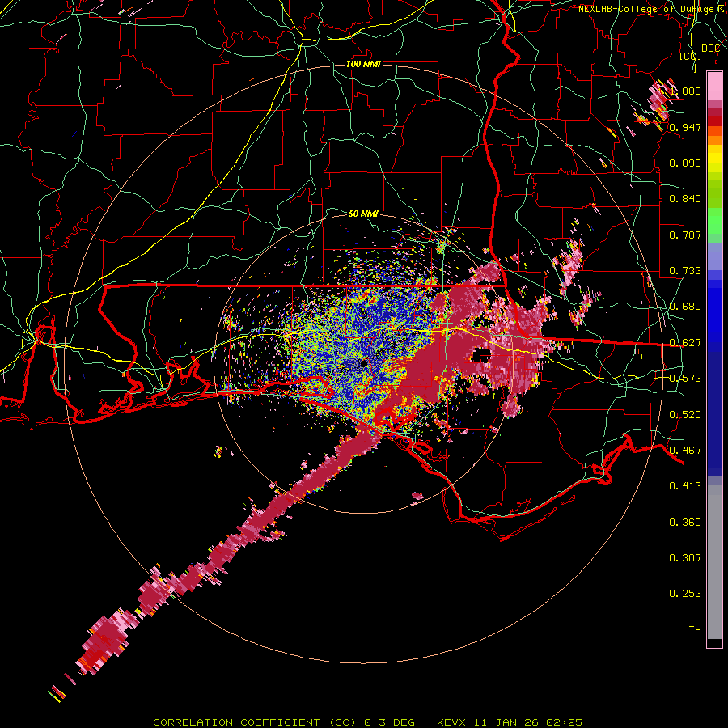
Task: Click the TH threshold label on the scale
Action: pyautogui.click(x=695, y=630)
